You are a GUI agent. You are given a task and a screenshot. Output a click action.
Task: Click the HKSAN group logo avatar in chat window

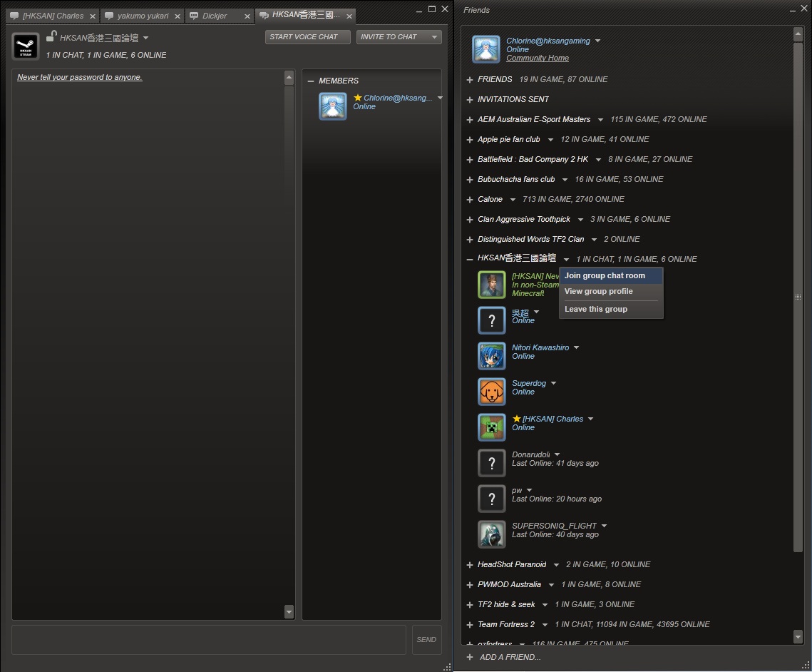point(26,46)
